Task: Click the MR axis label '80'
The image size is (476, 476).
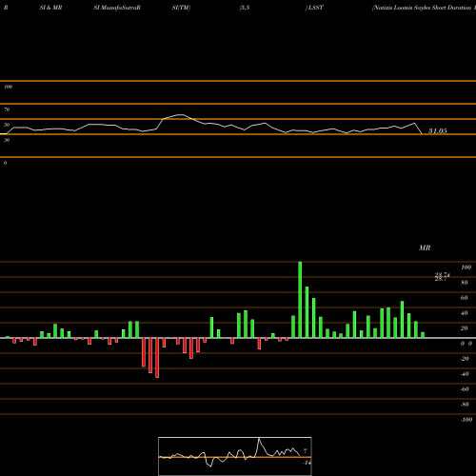Action: 465,283
